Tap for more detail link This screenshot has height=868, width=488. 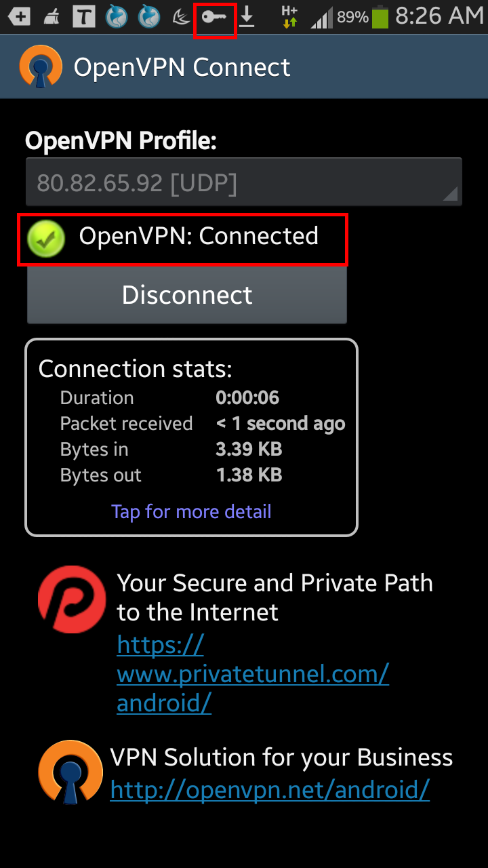tap(191, 511)
